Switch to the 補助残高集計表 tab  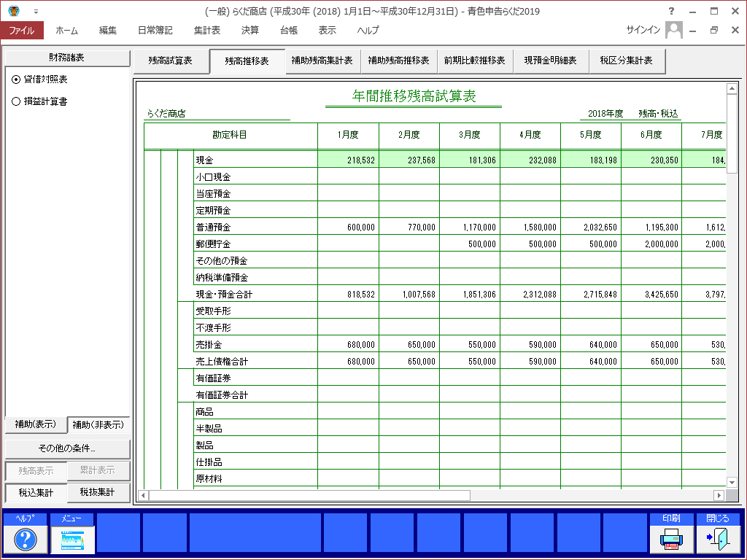tap(322, 61)
